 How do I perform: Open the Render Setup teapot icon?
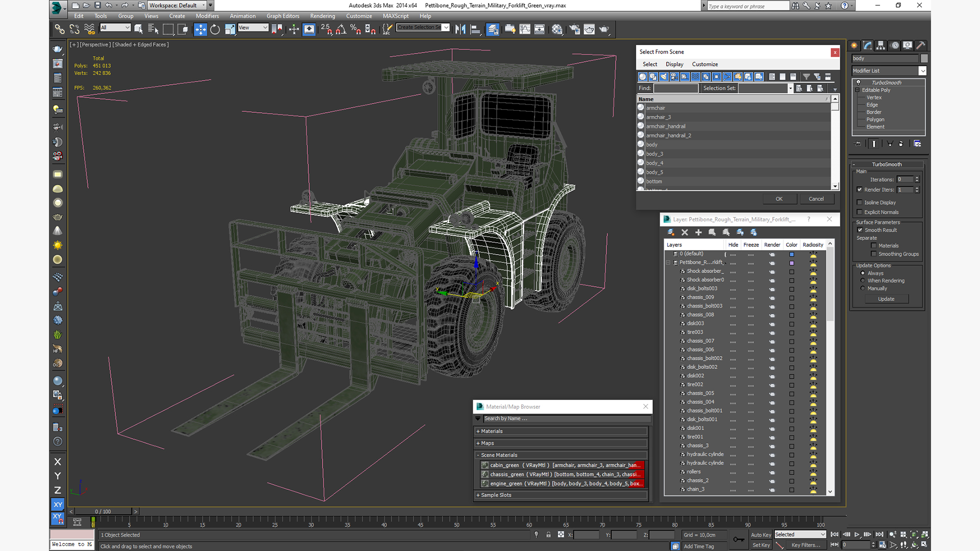click(x=575, y=30)
